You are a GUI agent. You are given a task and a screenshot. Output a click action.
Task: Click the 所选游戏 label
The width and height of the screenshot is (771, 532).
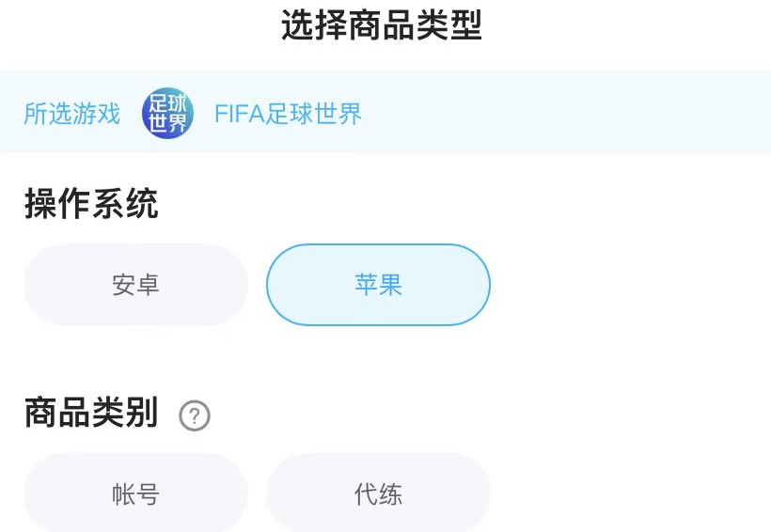click(72, 115)
